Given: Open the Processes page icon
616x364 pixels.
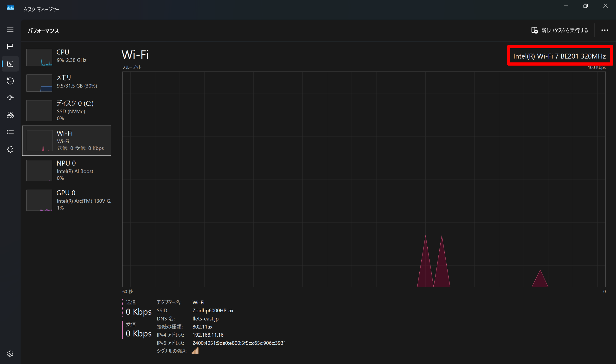Looking at the screenshot, I should pos(10,47).
